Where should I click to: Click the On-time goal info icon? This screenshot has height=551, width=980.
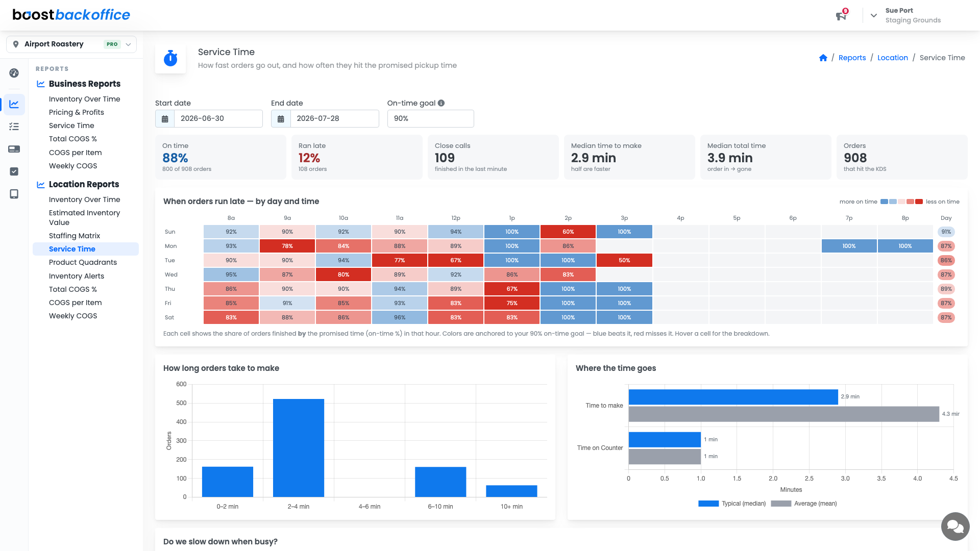pos(442,103)
